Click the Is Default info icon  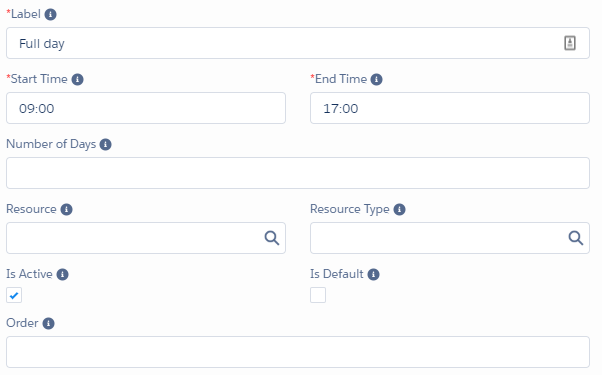coord(373,274)
